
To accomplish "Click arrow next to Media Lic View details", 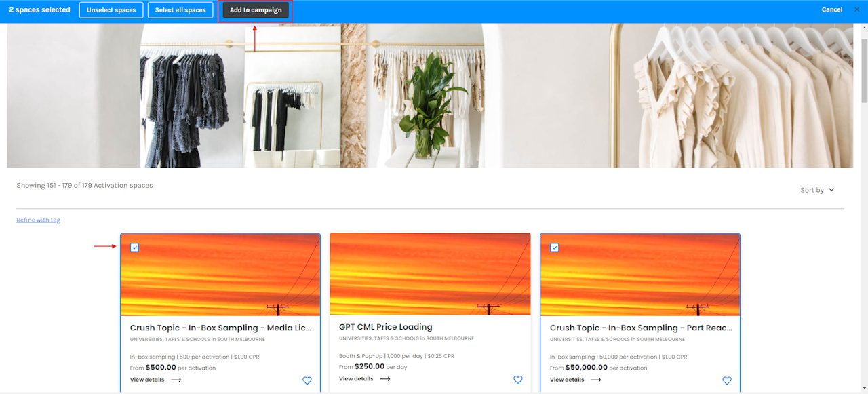I will (x=176, y=380).
